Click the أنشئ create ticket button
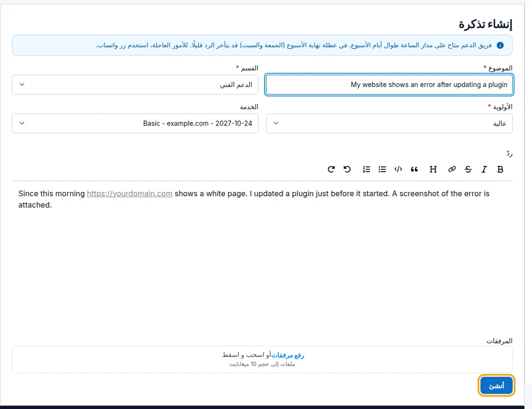The height and width of the screenshot is (409, 532). [497, 385]
